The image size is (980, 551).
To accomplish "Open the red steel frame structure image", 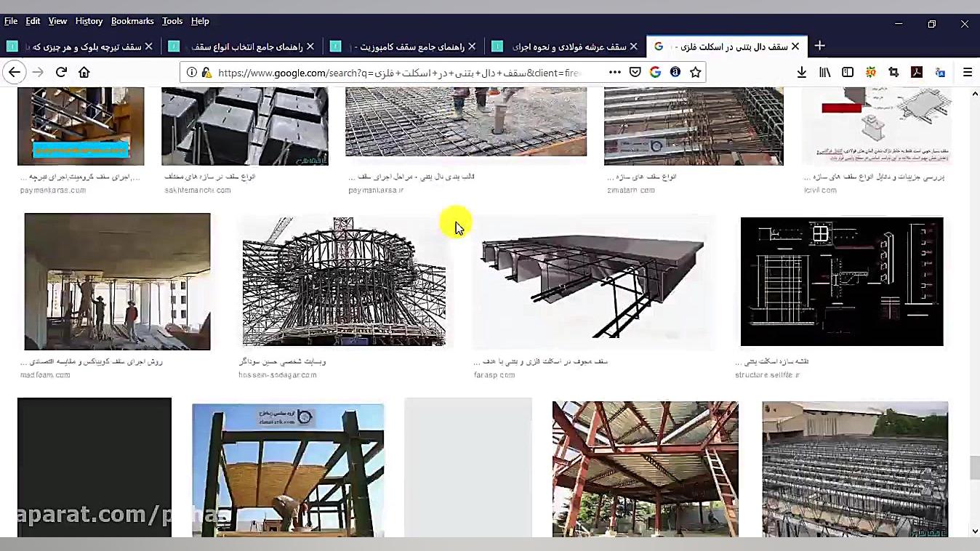I will (x=645, y=469).
